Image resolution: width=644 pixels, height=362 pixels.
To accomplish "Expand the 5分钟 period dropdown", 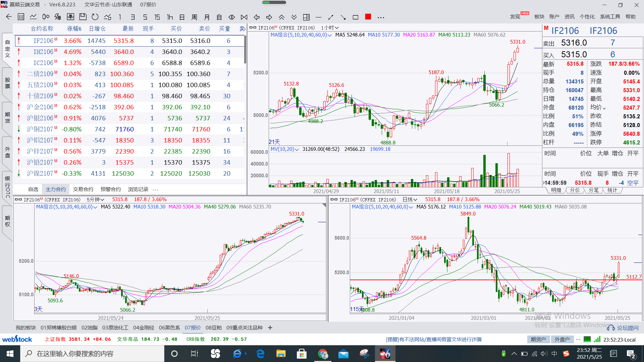I will [96, 199].
